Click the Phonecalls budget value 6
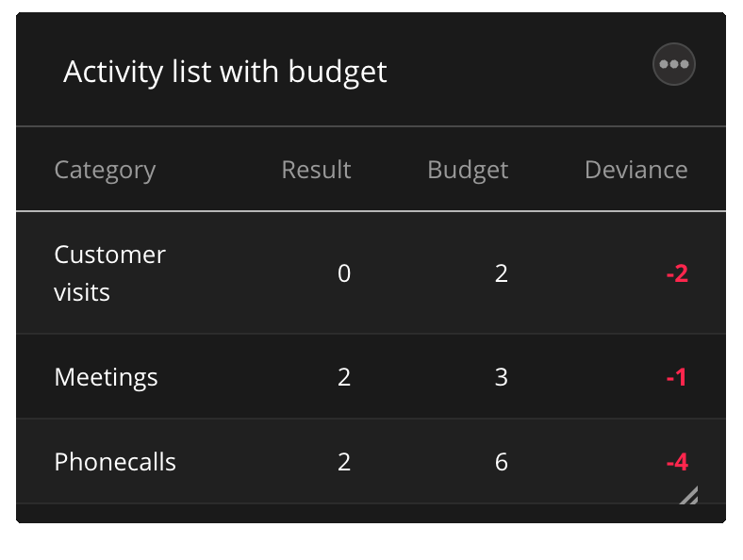This screenshot has width=743, height=560. pyautogui.click(x=501, y=462)
